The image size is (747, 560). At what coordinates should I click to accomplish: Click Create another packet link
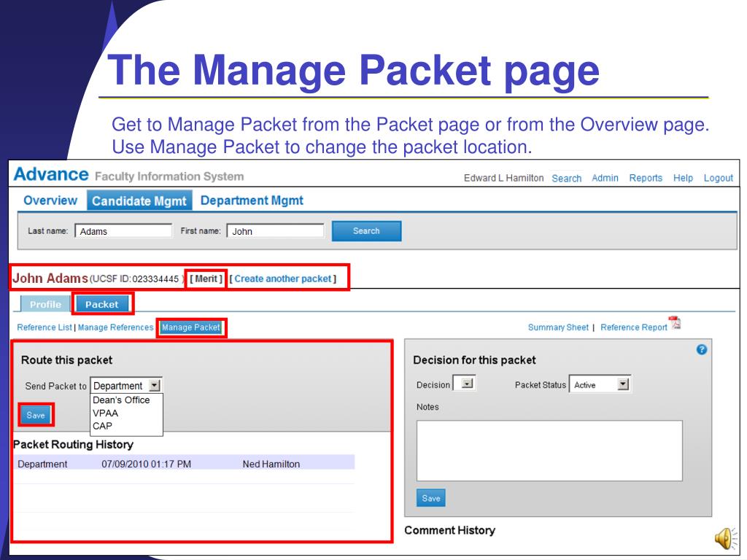[282, 279]
